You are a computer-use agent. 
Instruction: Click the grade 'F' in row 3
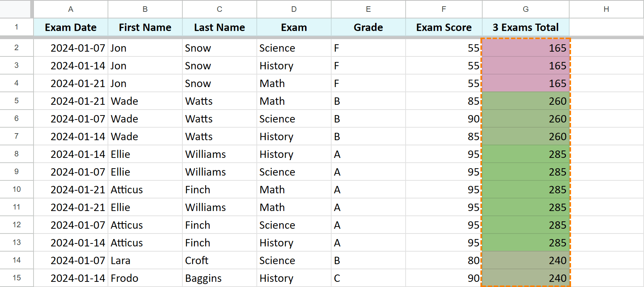pos(368,65)
